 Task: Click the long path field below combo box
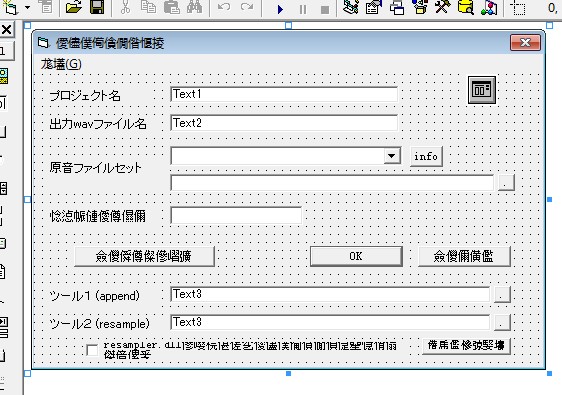[x=332, y=183]
